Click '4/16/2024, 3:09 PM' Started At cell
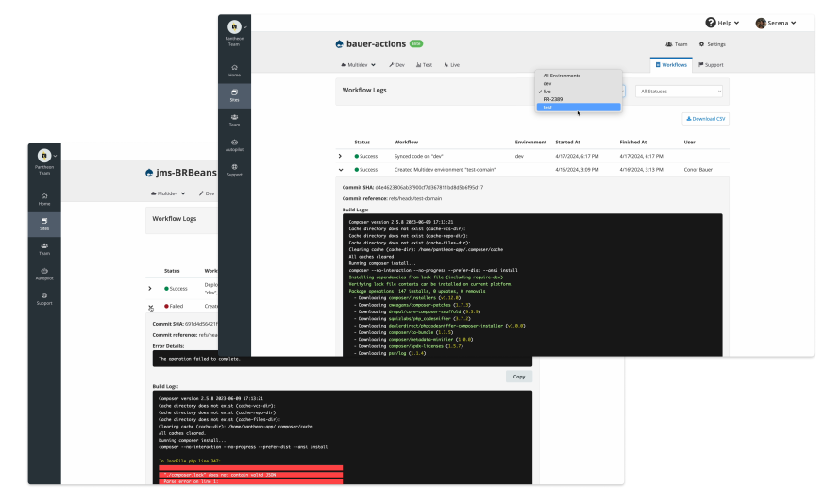 577,170
